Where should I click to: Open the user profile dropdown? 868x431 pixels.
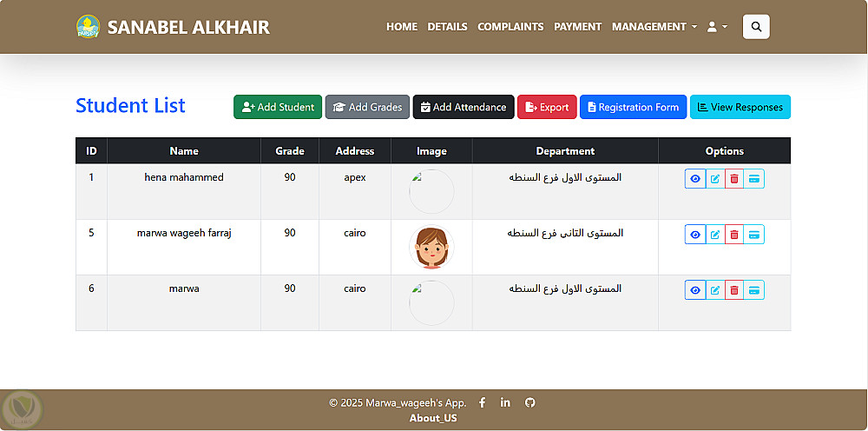click(x=717, y=27)
